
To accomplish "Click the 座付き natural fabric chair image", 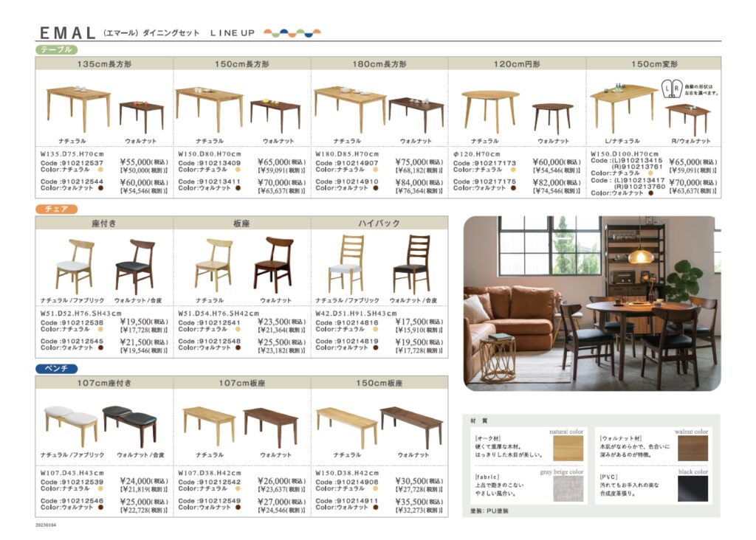I will tap(75, 266).
